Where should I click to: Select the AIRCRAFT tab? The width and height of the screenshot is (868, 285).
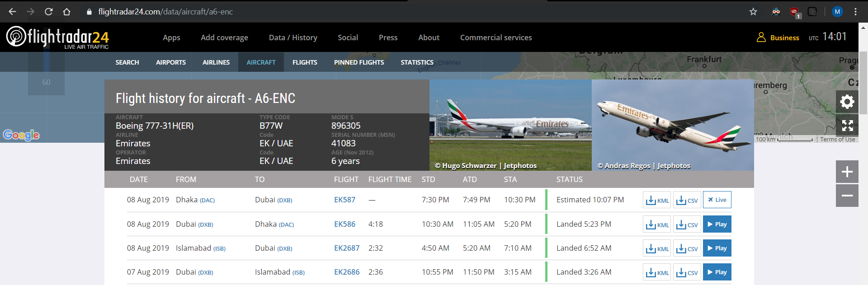coord(261,62)
